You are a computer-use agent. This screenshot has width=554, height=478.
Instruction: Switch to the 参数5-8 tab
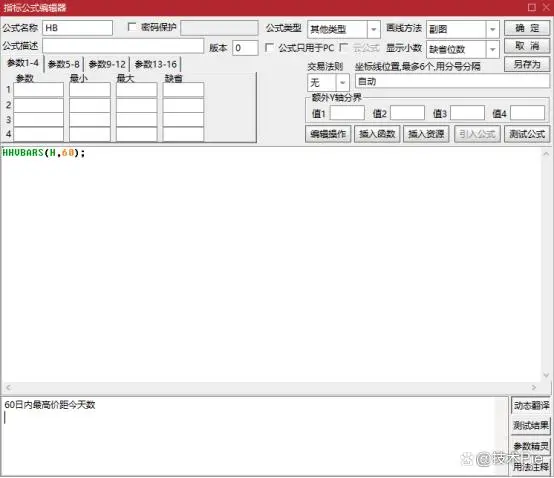tap(64, 64)
